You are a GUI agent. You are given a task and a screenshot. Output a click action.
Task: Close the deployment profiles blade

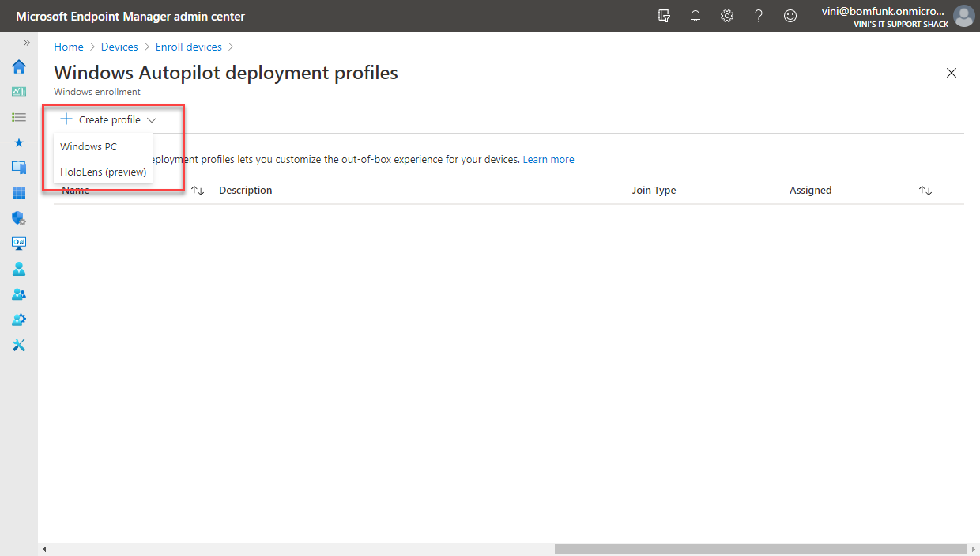(952, 73)
